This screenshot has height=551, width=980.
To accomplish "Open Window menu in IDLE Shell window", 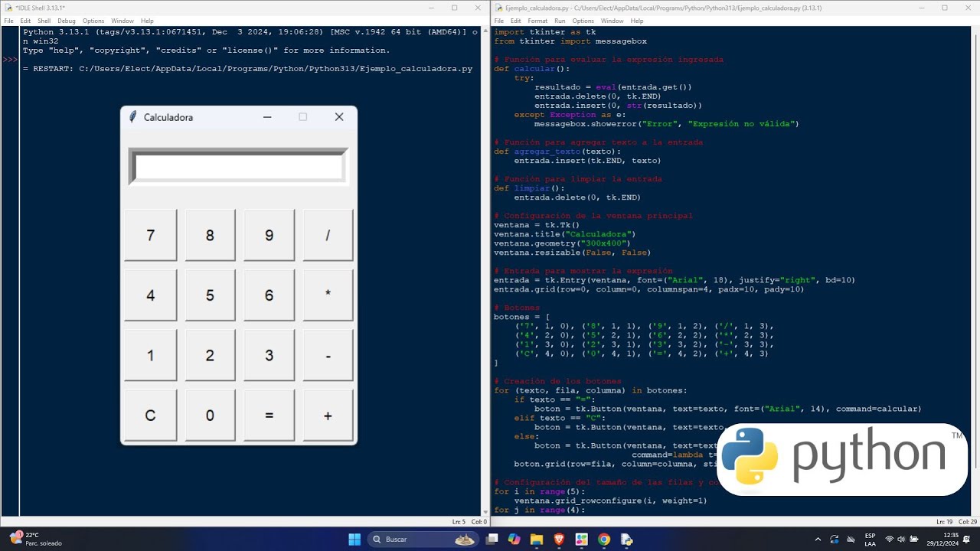I will 122,21.
